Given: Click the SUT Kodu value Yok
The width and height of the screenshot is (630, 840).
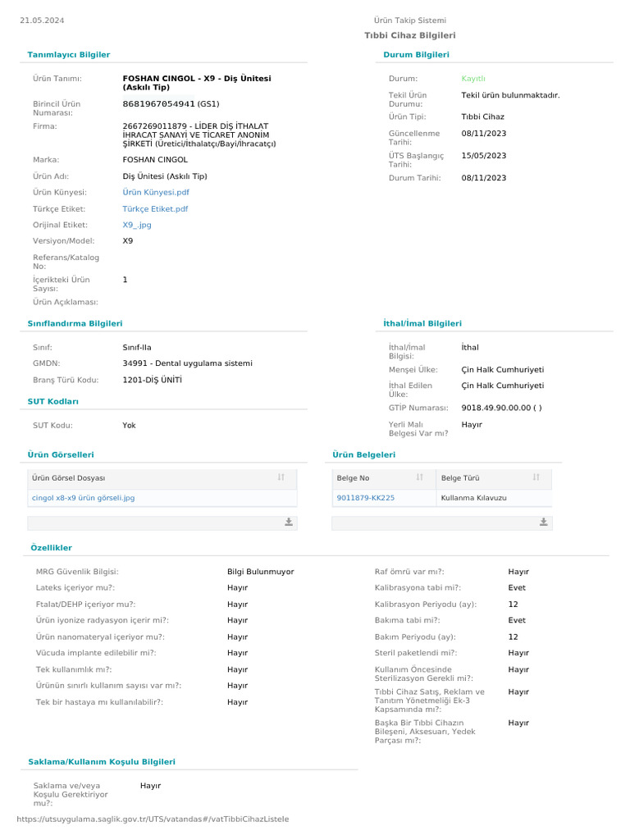Looking at the screenshot, I should (129, 426).
